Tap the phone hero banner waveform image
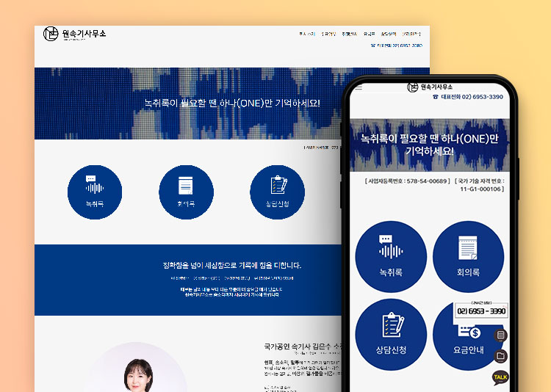The height and width of the screenshot is (392, 551). (x=430, y=145)
